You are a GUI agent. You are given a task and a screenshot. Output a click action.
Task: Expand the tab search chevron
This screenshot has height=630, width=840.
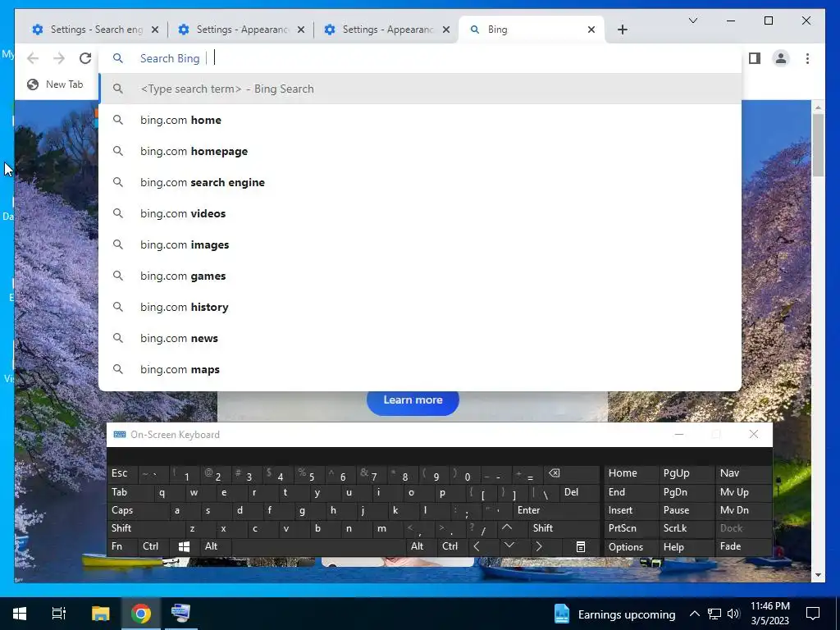point(692,21)
